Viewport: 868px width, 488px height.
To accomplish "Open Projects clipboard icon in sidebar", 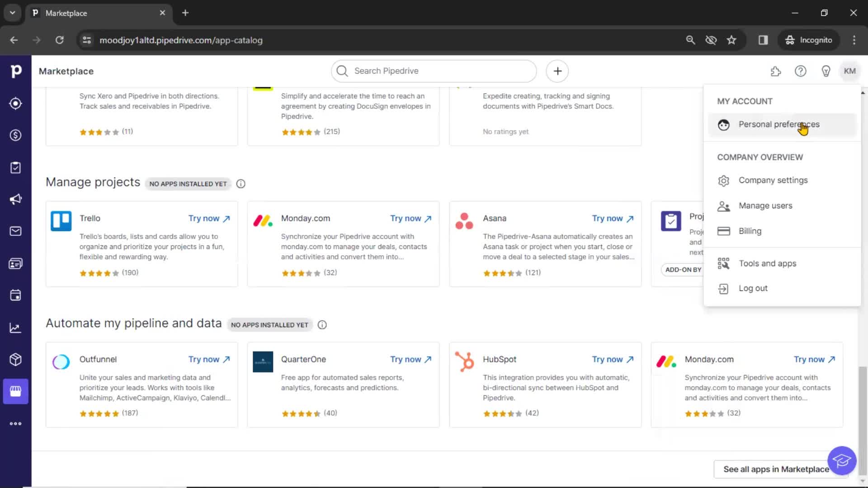I will (x=16, y=168).
